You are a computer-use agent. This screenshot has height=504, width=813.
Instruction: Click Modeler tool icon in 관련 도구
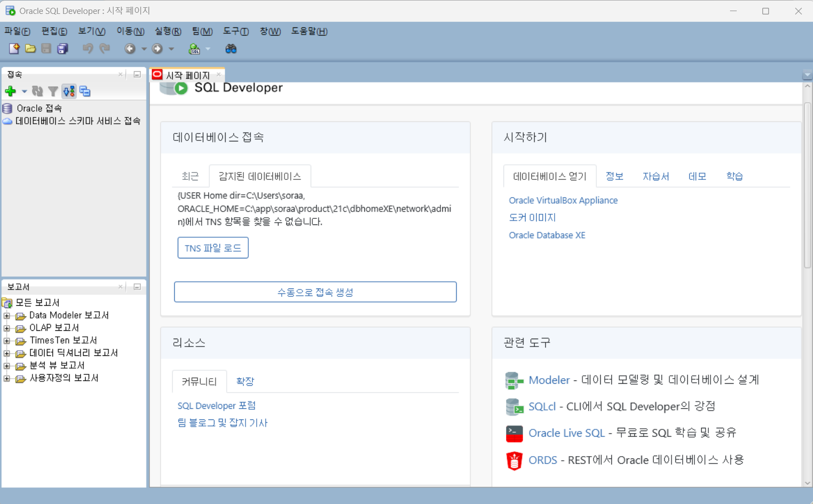tap(514, 380)
